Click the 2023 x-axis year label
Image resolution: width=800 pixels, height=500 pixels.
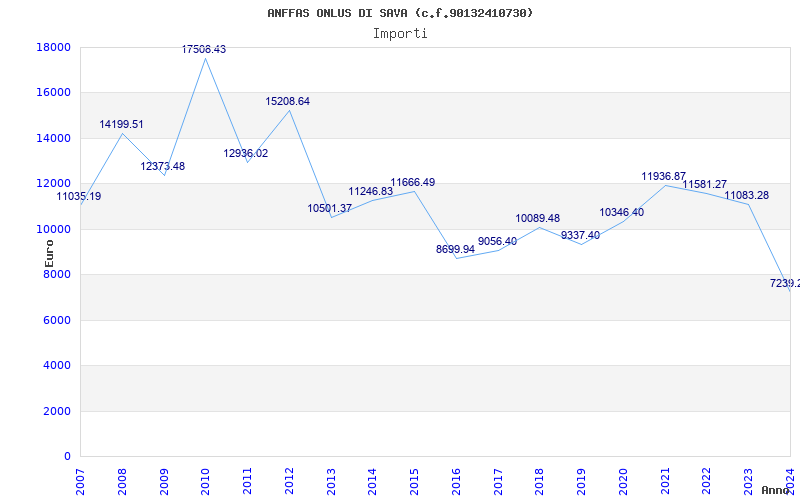(x=749, y=482)
